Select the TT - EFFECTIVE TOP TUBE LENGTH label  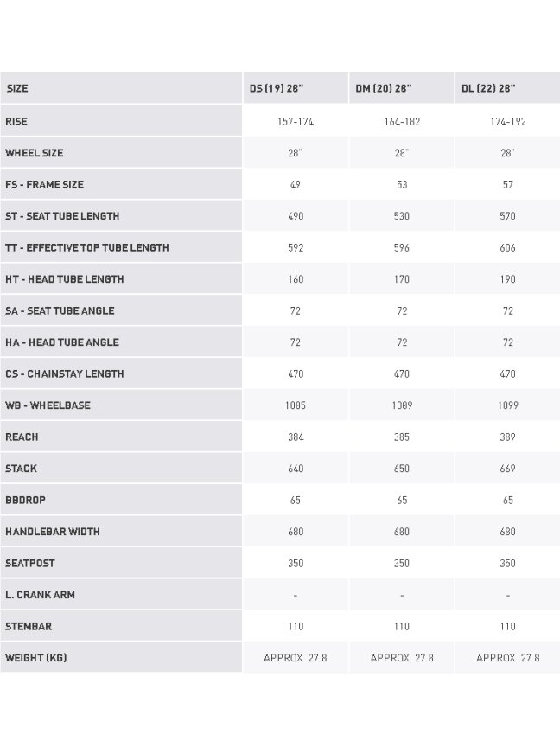(x=87, y=248)
